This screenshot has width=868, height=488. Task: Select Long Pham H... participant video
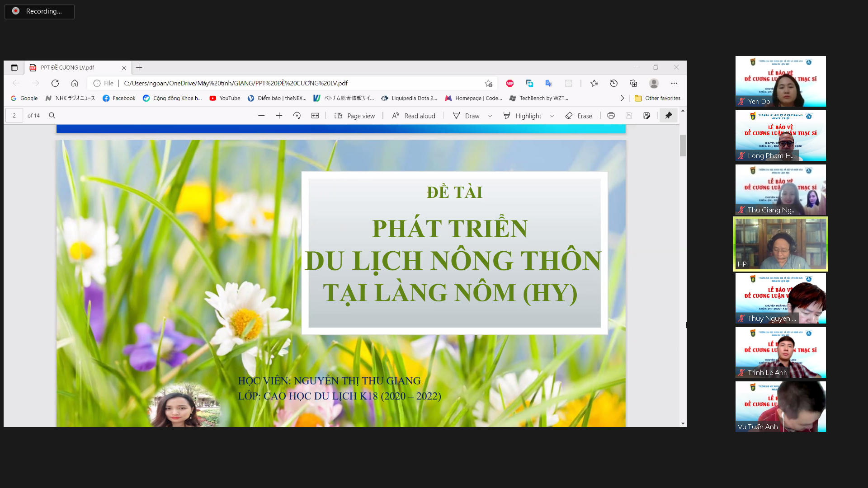[780, 136]
